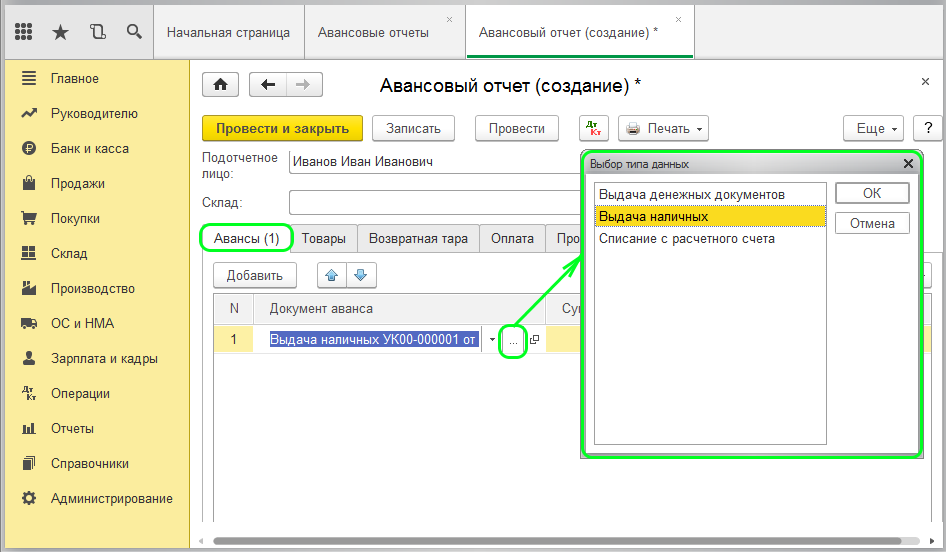The width and height of the screenshot is (946, 552).
Task: Click the search magnifier icon
Action: tap(134, 32)
